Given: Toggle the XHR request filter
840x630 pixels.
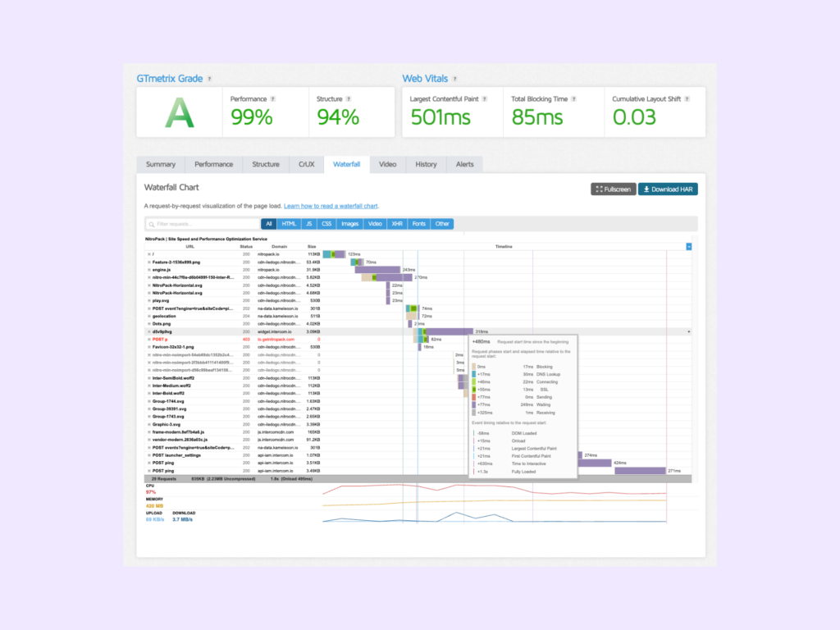Looking at the screenshot, I should (397, 224).
